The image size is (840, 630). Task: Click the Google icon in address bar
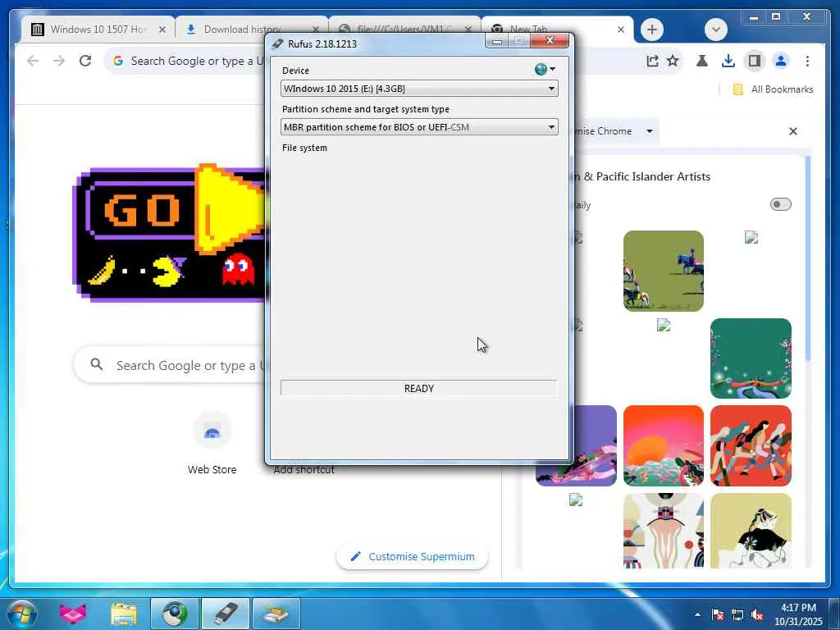pyautogui.click(x=118, y=61)
